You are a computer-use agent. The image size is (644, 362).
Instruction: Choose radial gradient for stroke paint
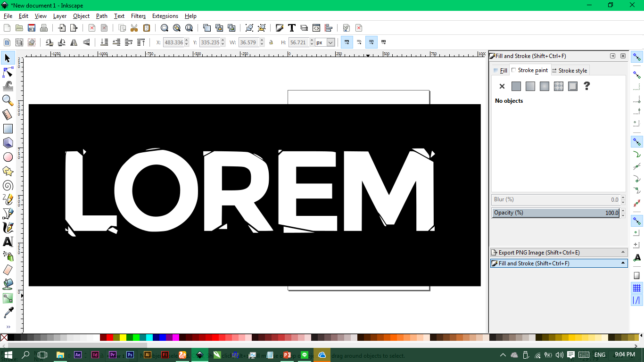(544, 86)
